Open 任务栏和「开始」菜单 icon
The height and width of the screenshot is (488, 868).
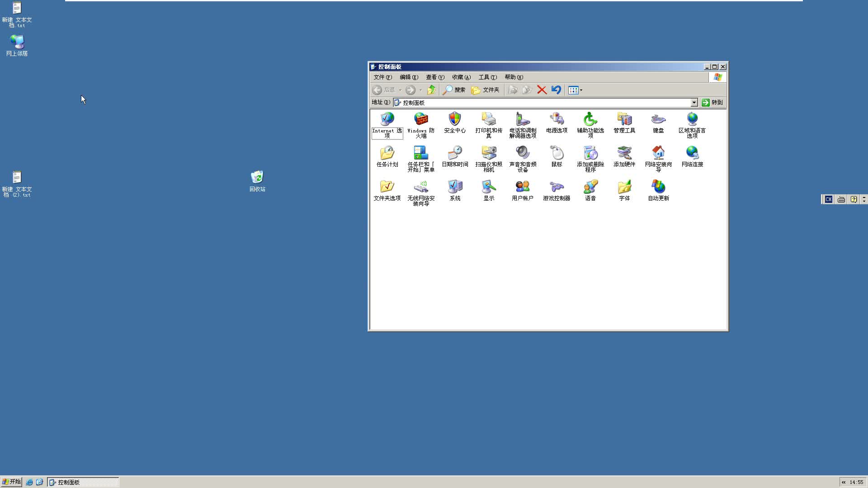[x=421, y=159]
